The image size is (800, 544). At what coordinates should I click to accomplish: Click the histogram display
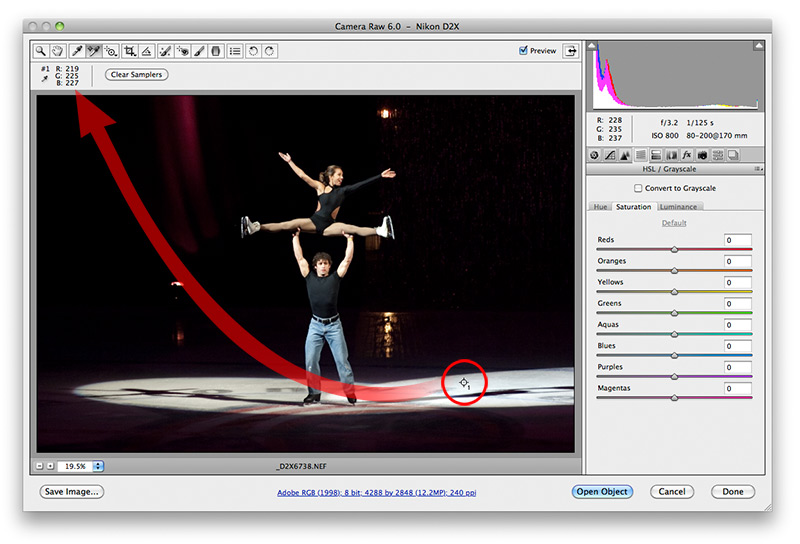tap(676, 75)
